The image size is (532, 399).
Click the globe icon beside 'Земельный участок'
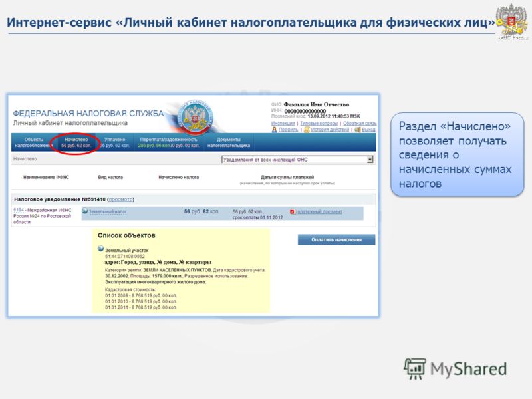tap(101, 249)
